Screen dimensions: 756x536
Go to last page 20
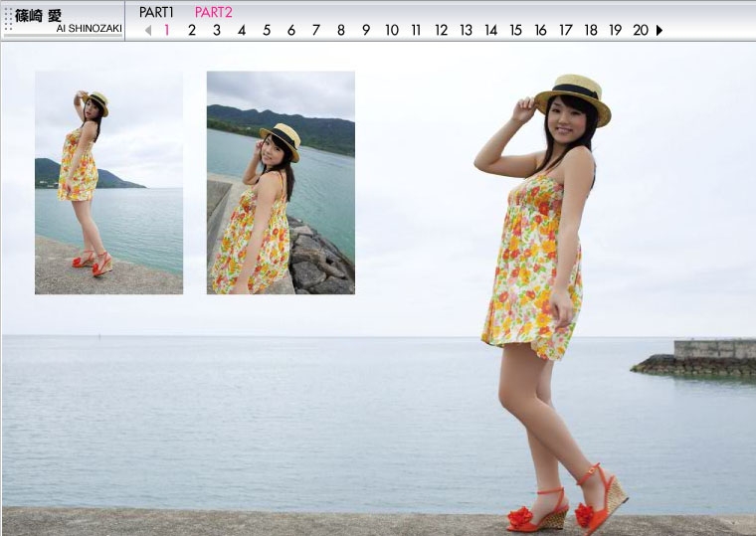(x=641, y=30)
